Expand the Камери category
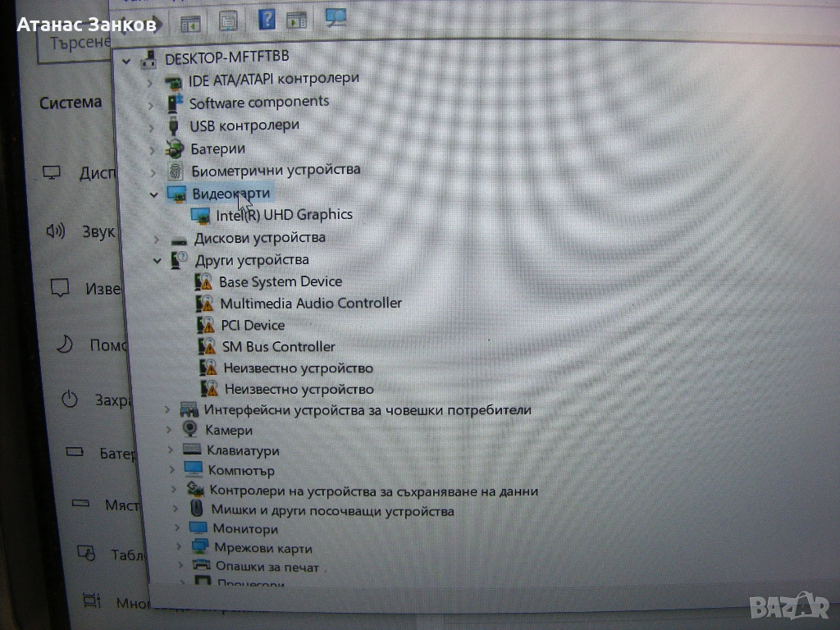 coord(168,430)
